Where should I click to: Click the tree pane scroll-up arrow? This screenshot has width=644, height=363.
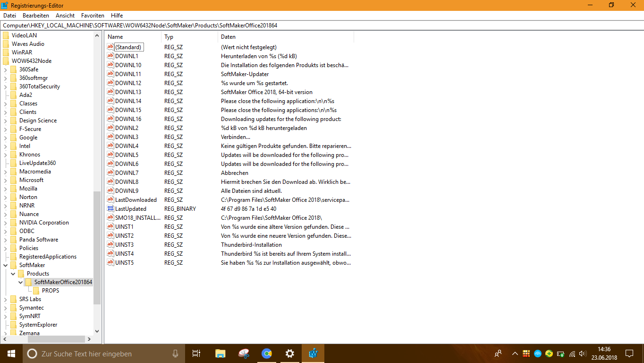pyautogui.click(x=97, y=35)
